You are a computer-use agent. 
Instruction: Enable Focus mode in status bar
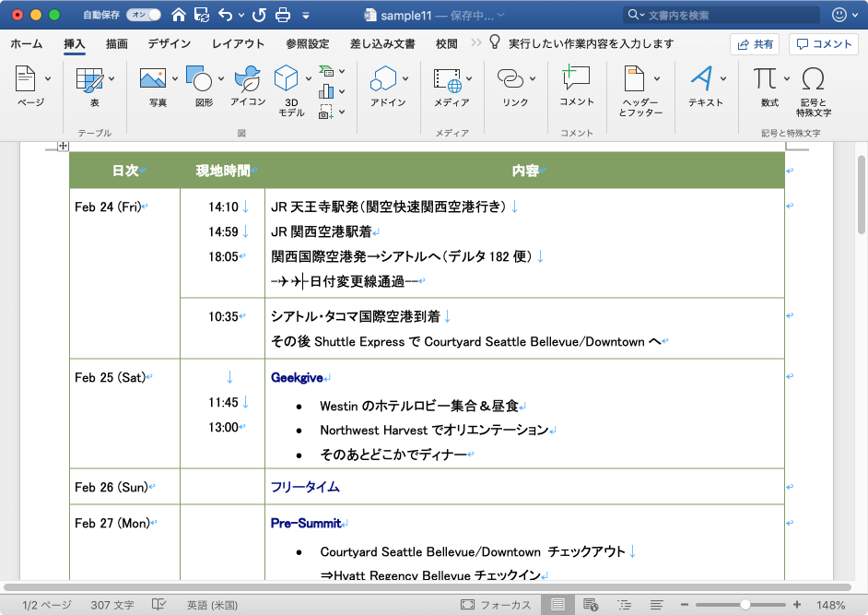click(x=498, y=605)
